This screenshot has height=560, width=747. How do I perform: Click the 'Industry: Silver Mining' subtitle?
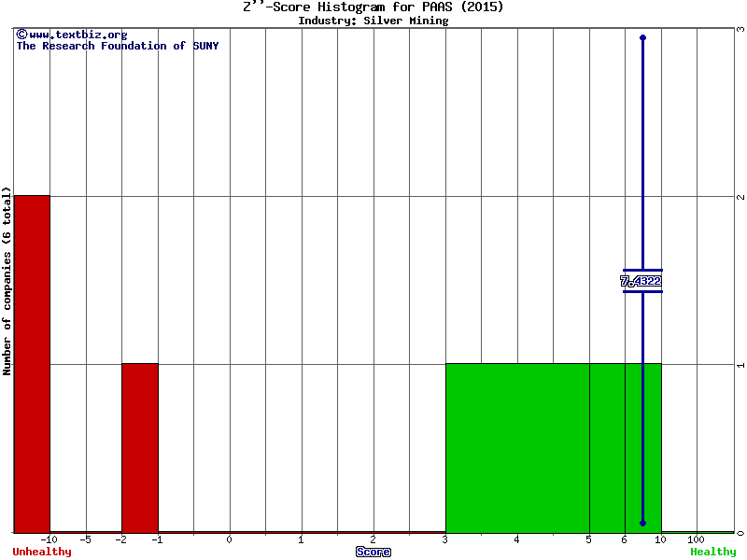tap(373, 21)
